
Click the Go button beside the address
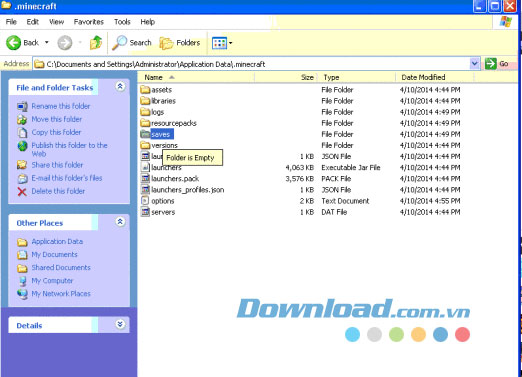coord(497,63)
